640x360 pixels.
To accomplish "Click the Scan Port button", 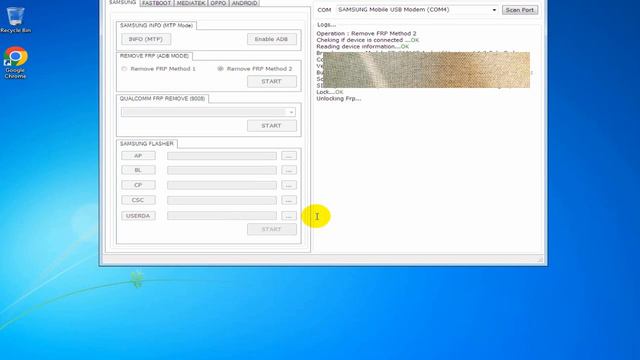I will pyautogui.click(x=520, y=10).
